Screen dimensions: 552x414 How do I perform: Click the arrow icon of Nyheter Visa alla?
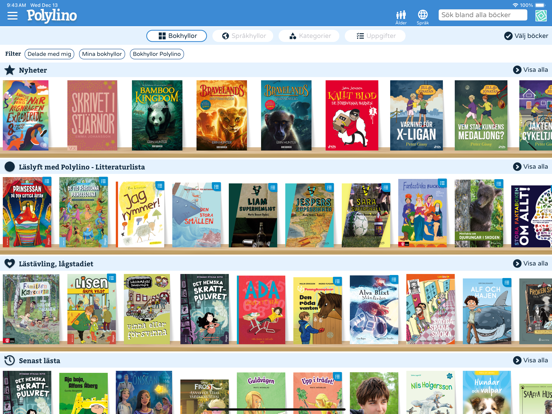tap(517, 70)
